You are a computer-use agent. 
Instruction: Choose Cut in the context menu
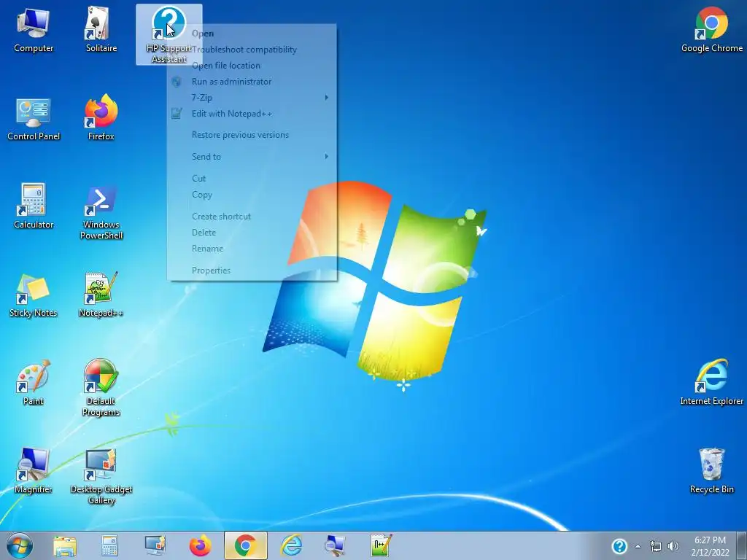click(x=252, y=179)
